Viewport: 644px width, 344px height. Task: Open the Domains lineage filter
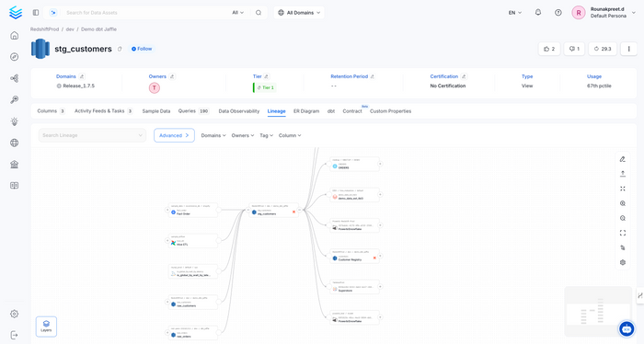(x=213, y=135)
